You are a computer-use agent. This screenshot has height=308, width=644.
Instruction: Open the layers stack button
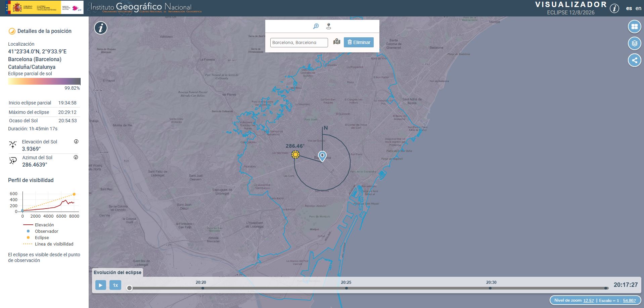634,43
